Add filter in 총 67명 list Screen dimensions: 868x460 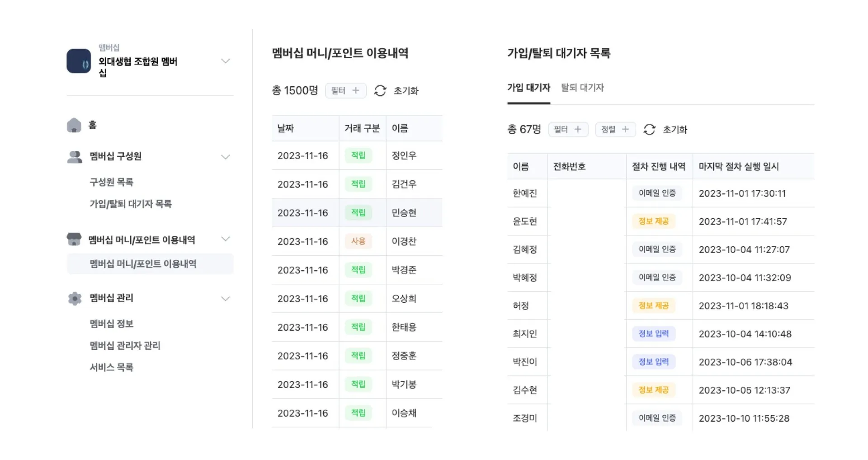[568, 130]
